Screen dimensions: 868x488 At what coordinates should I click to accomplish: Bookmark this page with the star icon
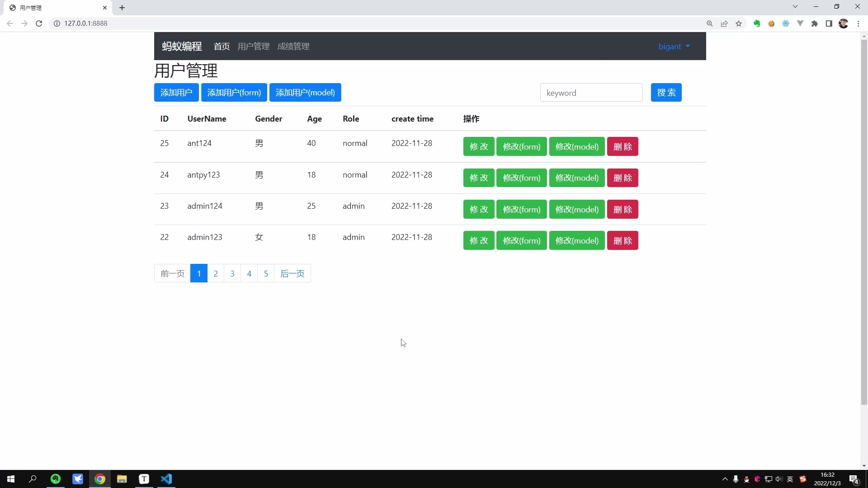(739, 23)
